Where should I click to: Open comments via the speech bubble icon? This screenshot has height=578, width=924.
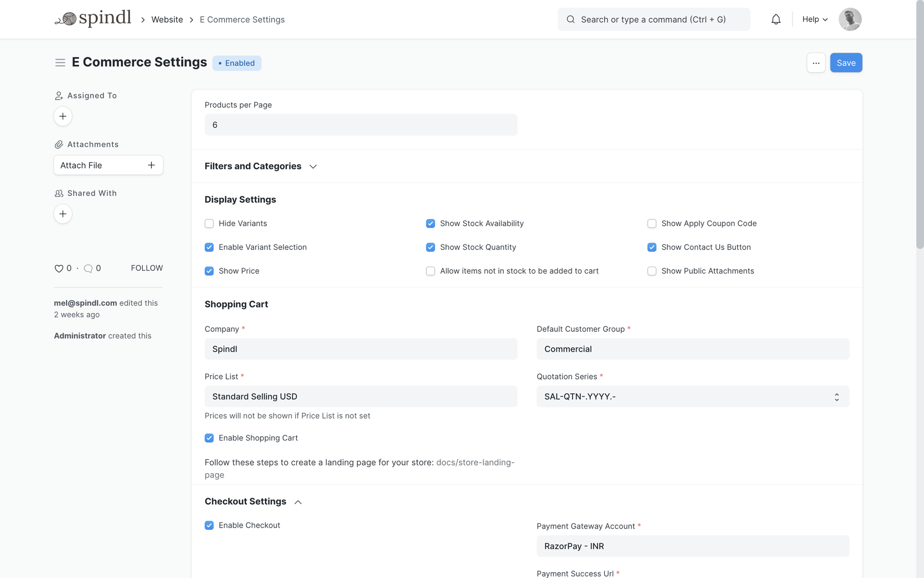[x=88, y=269]
